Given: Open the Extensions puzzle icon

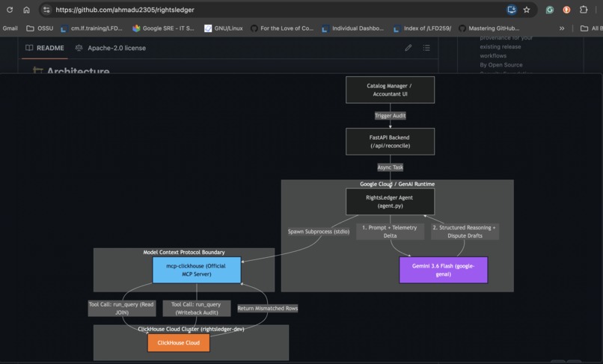Looking at the screenshot, I should tap(584, 10).
